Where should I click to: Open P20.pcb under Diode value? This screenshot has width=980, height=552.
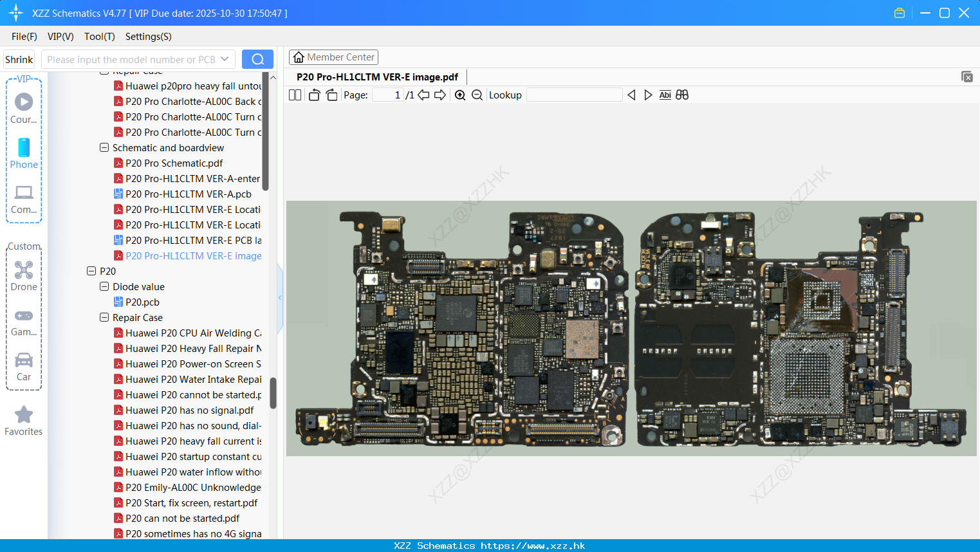[x=136, y=302]
